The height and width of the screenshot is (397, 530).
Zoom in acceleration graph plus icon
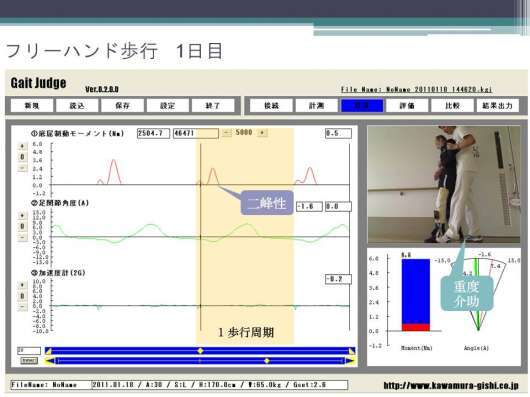[x=22, y=285]
